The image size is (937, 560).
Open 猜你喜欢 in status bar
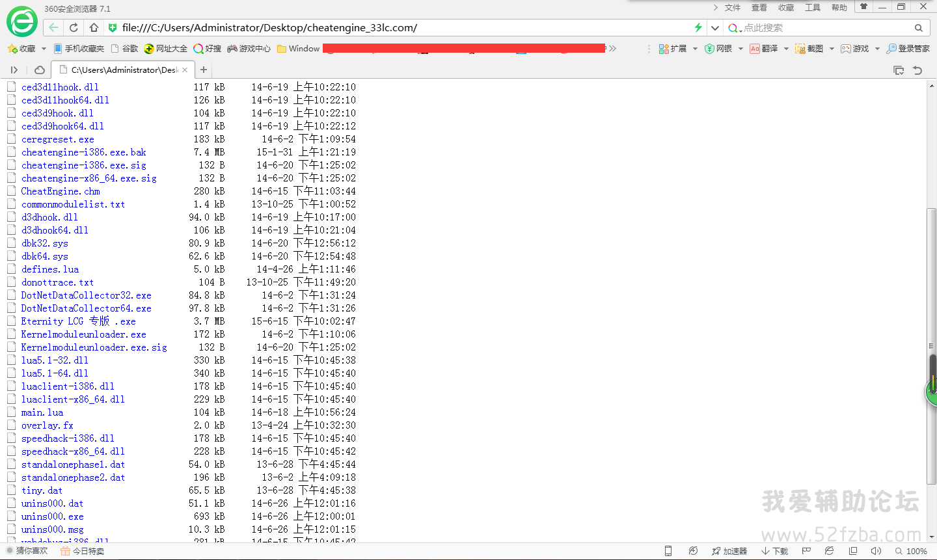click(x=27, y=551)
